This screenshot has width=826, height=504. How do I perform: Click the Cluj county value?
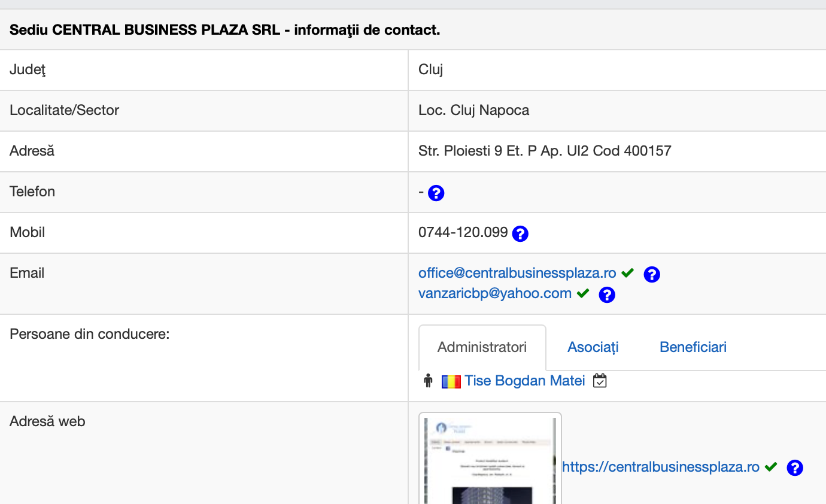tap(430, 69)
